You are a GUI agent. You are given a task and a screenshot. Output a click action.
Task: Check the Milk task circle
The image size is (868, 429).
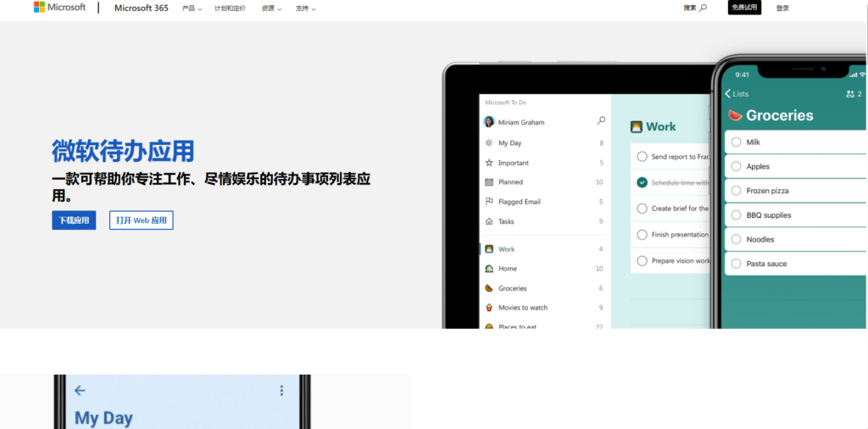click(736, 142)
